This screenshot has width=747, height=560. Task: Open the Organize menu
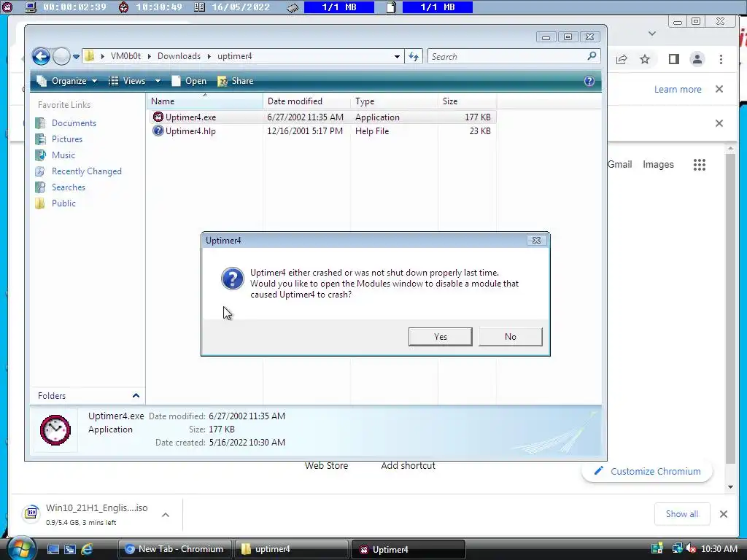(67, 81)
